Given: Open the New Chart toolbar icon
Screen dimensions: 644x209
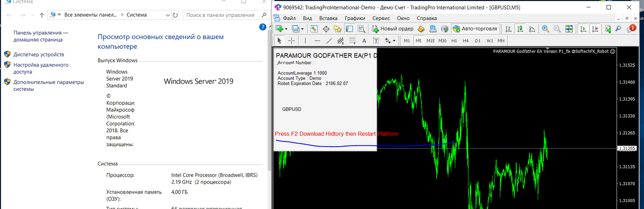Looking at the screenshot, I should coord(280,28).
